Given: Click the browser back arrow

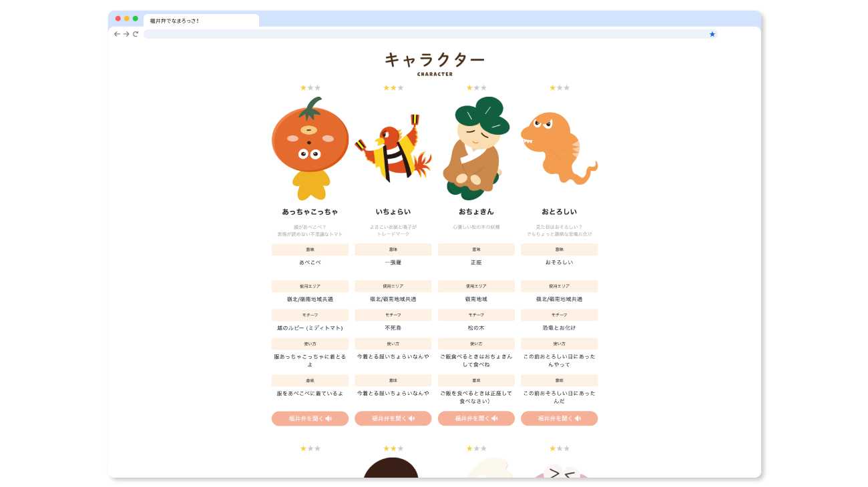Looking at the screenshot, I should pos(117,34).
